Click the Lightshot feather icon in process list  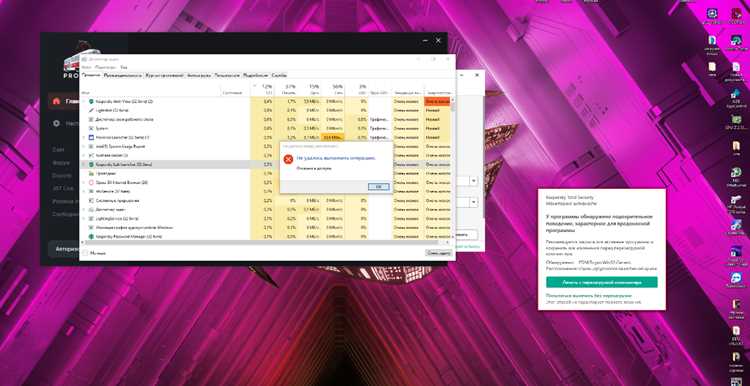coord(91,110)
